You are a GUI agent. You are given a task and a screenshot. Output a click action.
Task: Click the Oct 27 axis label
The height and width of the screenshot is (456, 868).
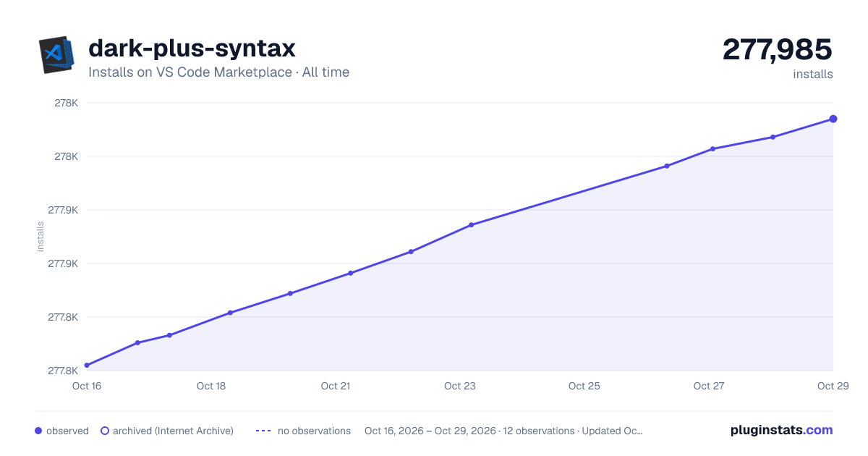pyautogui.click(x=709, y=386)
